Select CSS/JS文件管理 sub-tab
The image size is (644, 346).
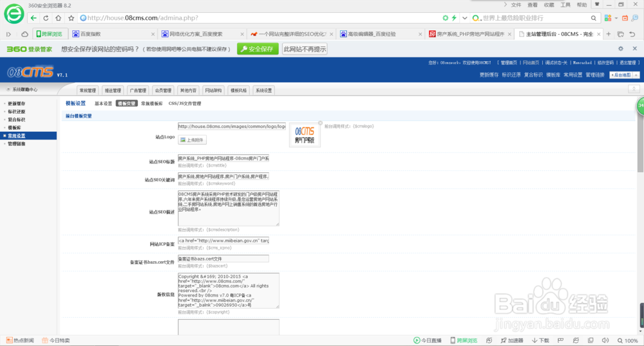(x=185, y=104)
